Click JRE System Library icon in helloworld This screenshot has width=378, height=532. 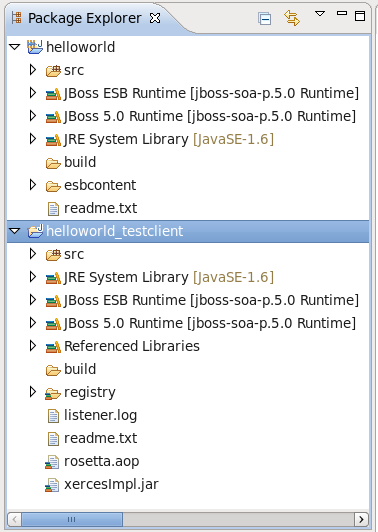click(54, 140)
